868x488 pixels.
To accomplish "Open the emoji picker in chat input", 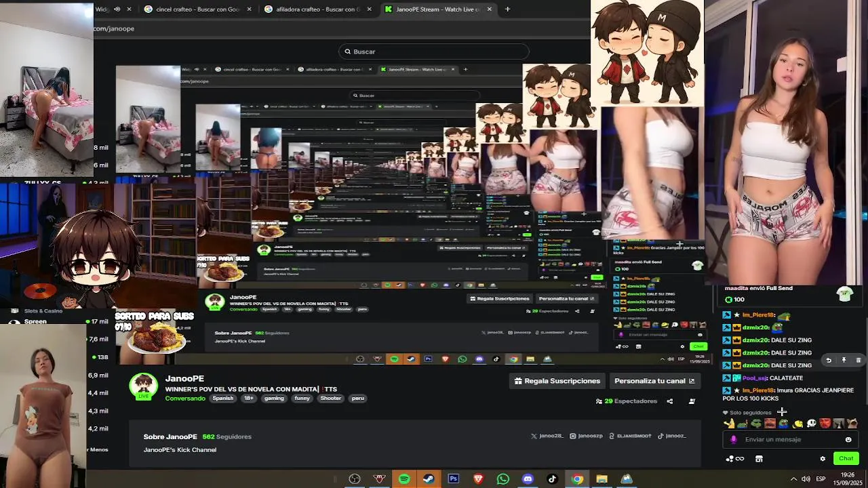I will (848, 439).
